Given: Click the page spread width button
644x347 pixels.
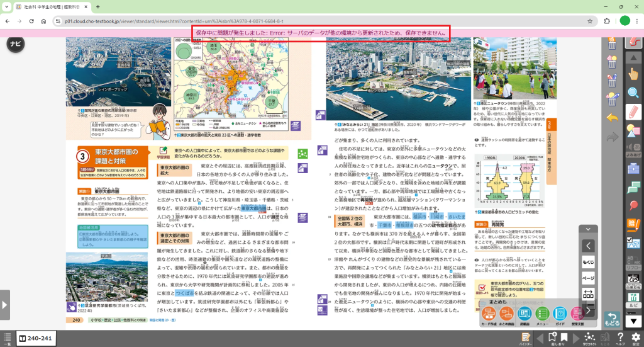Looking at the screenshot, I should [x=588, y=294].
